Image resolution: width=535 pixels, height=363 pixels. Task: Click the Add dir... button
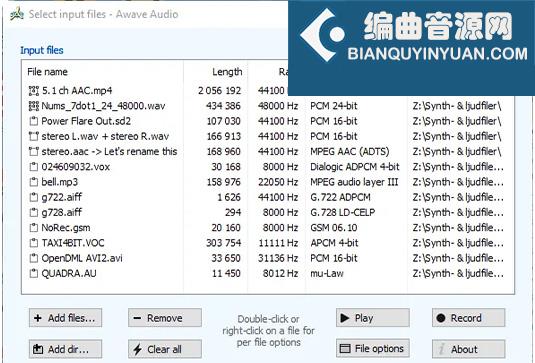tap(65, 349)
